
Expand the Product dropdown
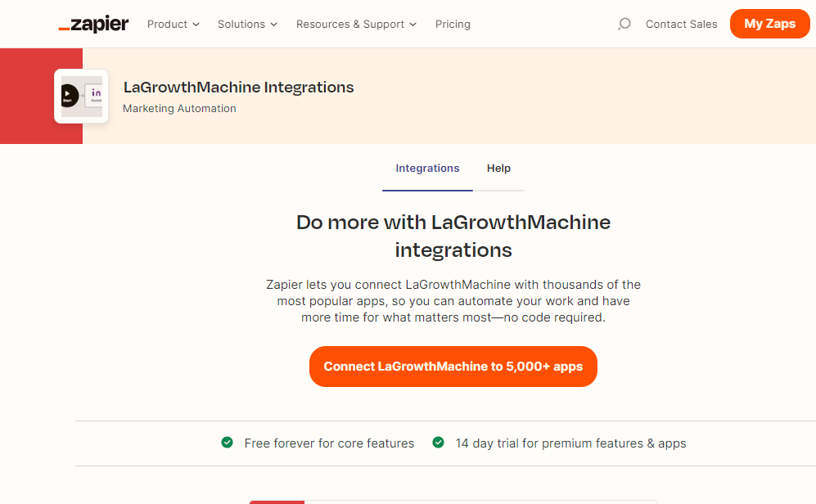173,24
